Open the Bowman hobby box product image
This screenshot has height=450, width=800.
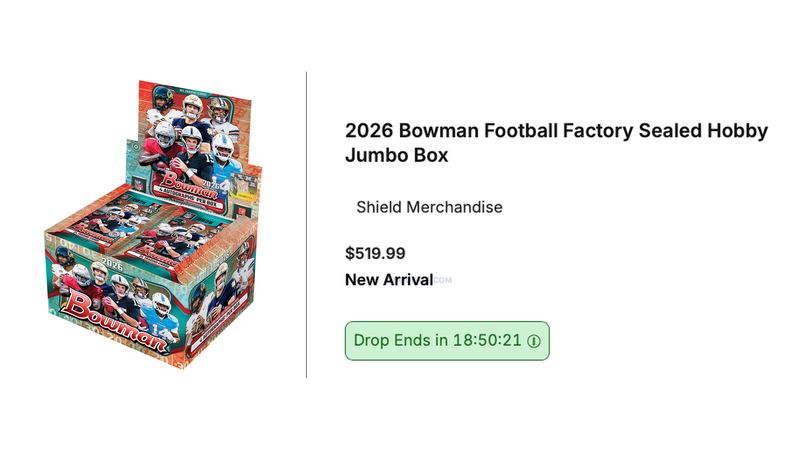click(x=154, y=224)
